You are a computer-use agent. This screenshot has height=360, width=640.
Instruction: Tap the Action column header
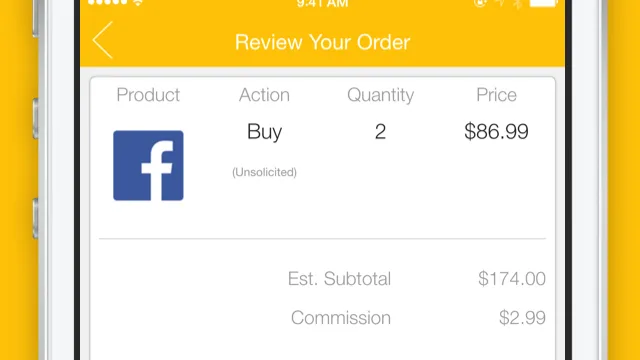click(264, 95)
